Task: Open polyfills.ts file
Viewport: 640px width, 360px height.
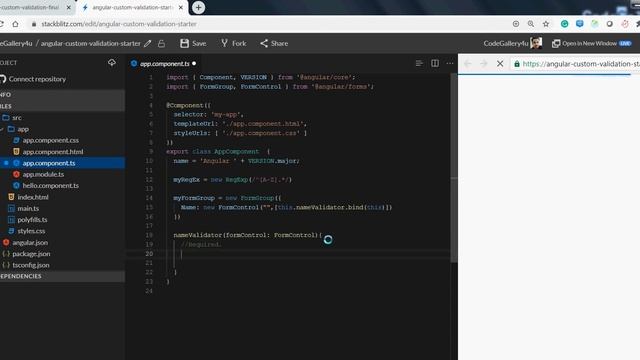Action: pos(32,220)
